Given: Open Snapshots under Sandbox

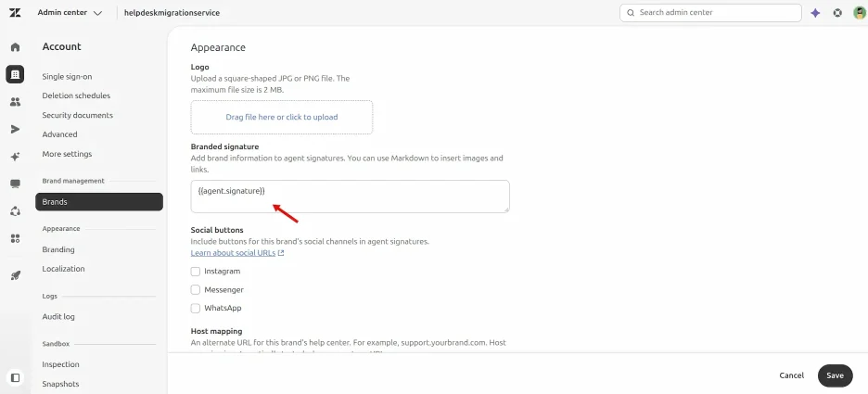Looking at the screenshot, I should 60,384.
